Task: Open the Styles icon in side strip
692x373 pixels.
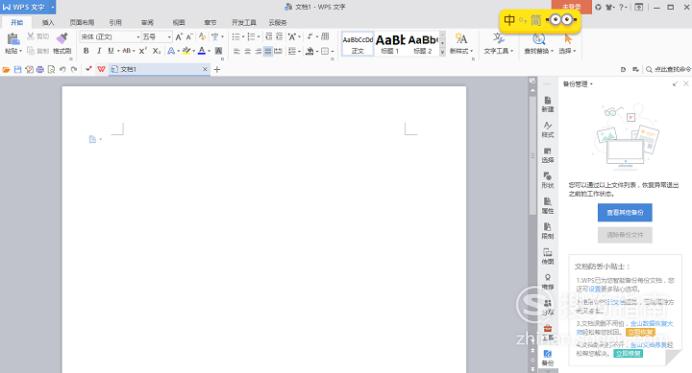Action: click(x=548, y=129)
